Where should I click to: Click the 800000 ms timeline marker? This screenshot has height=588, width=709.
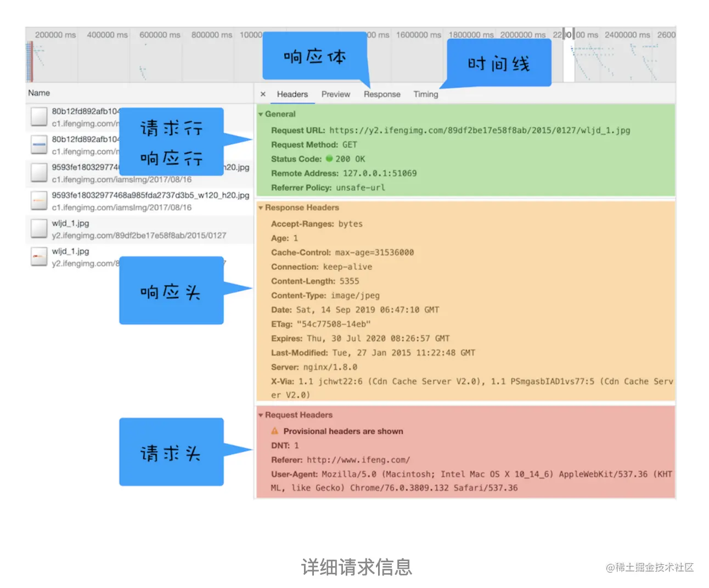click(212, 35)
